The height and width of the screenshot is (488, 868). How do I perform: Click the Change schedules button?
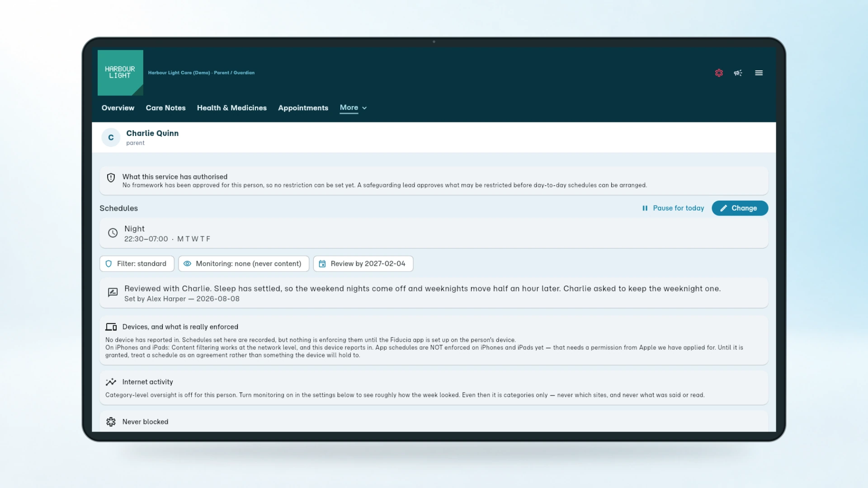[740, 208]
